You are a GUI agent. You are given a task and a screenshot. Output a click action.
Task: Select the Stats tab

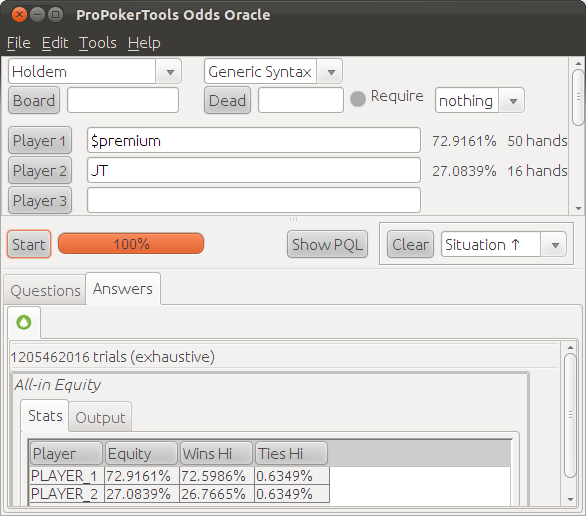tap(45, 415)
